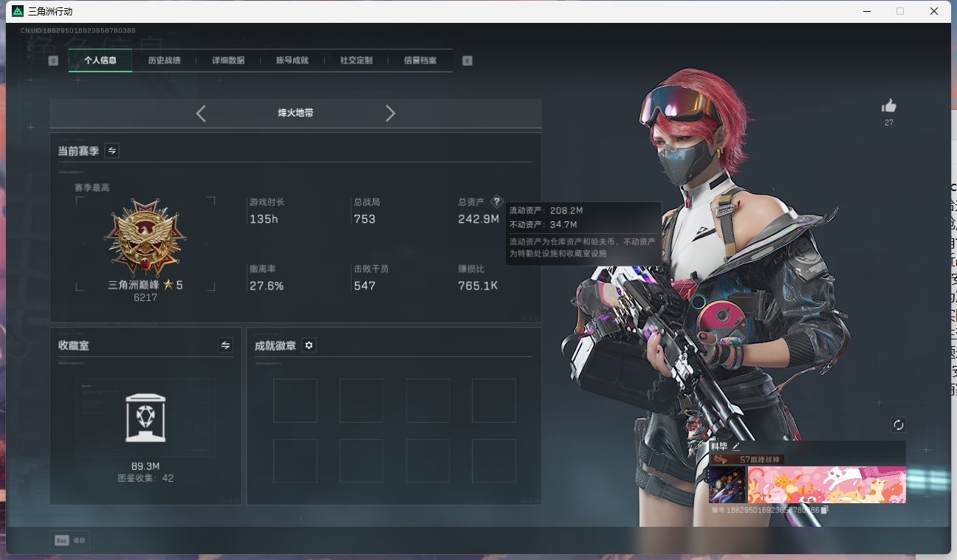Image resolution: width=957 pixels, height=560 pixels.
Task: Click the refresh icon beside the character
Action: pos(898,425)
